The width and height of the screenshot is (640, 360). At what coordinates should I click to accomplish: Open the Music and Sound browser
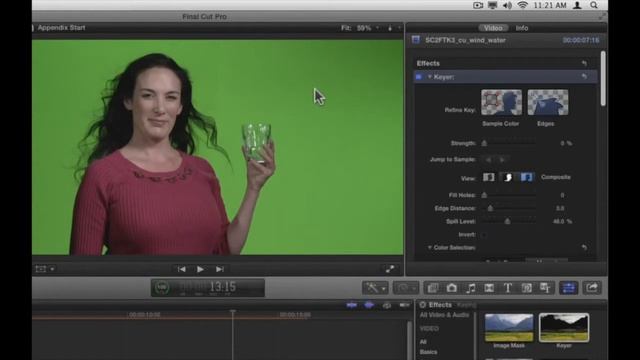[x=470, y=288]
